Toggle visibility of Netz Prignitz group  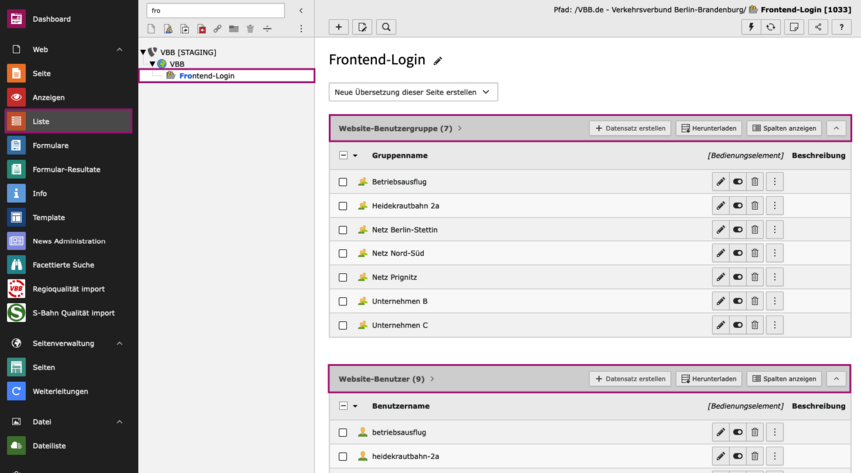tap(737, 277)
